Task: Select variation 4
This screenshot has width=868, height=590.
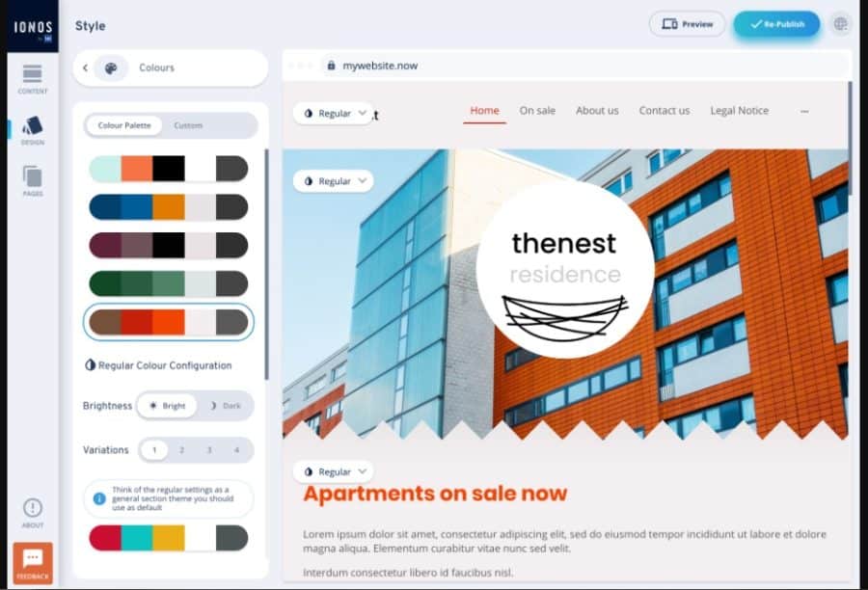Action: click(236, 450)
